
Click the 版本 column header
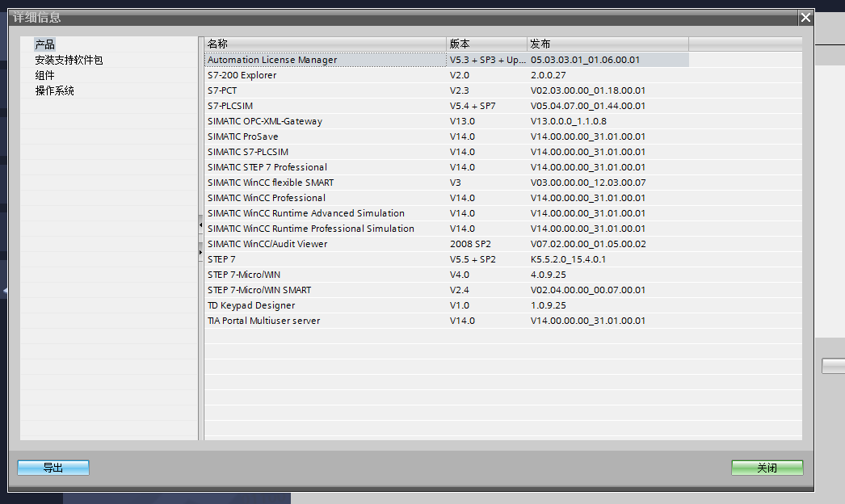pos(486,44)
